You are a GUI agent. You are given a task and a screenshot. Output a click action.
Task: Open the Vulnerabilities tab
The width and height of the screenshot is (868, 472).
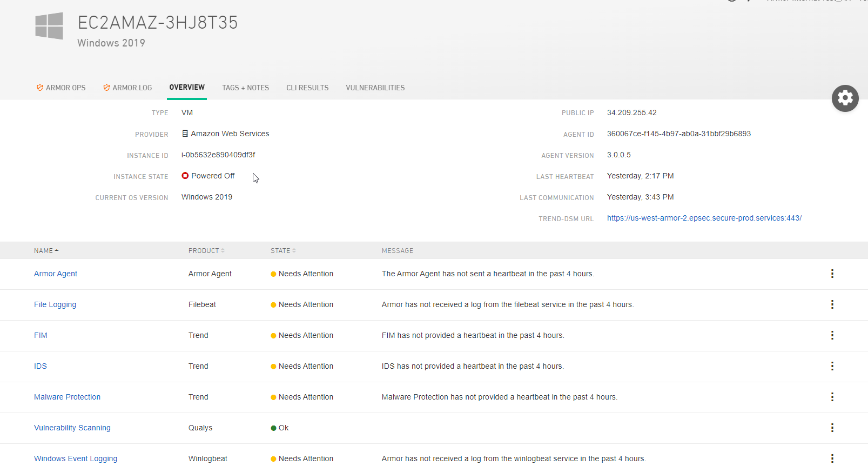[x=375, y=88]
